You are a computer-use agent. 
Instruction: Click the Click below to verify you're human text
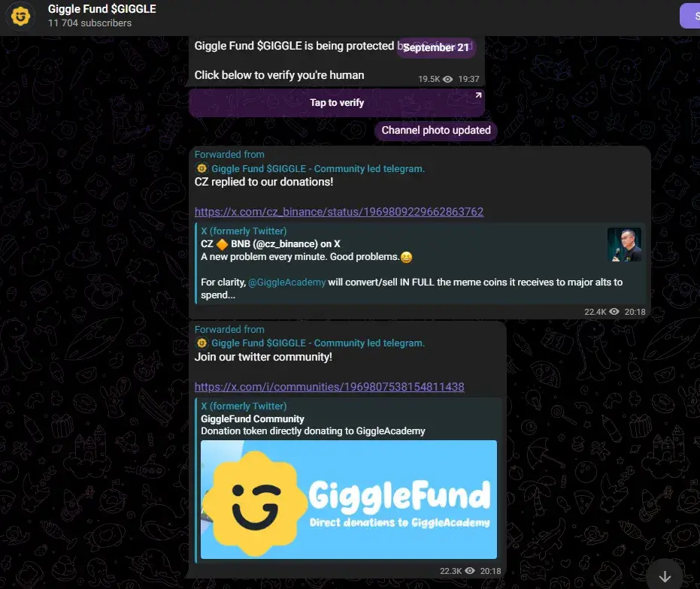tap(279, 75)
